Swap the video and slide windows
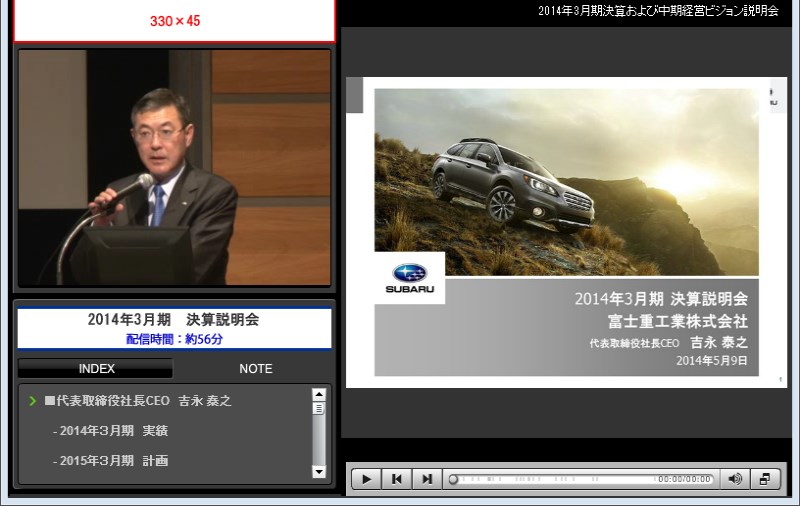 pyautogui.click(x=765, y=479)
